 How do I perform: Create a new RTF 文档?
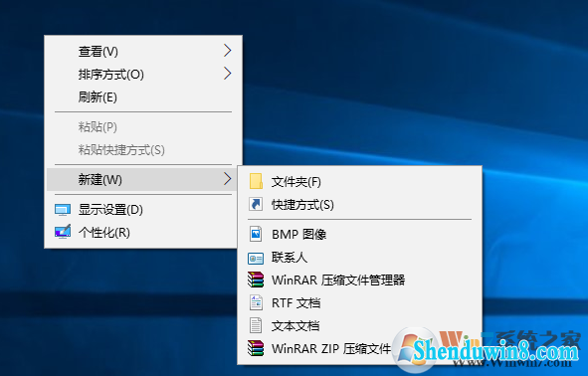(359, 303)
